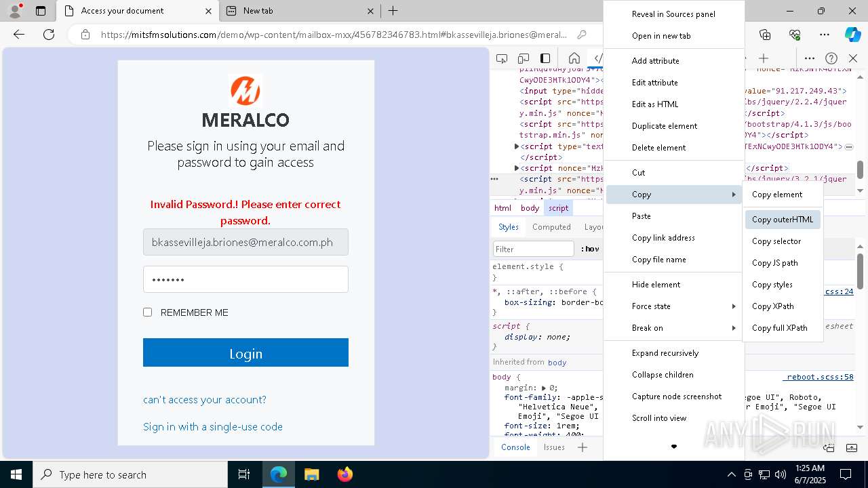Click the password key icon in address bar
The width and height of the screenshot is (868, 488).
click(x=582, y=35)
